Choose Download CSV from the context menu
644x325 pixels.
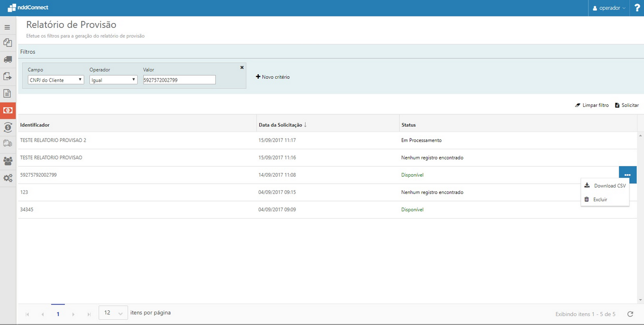click(605, 186)
